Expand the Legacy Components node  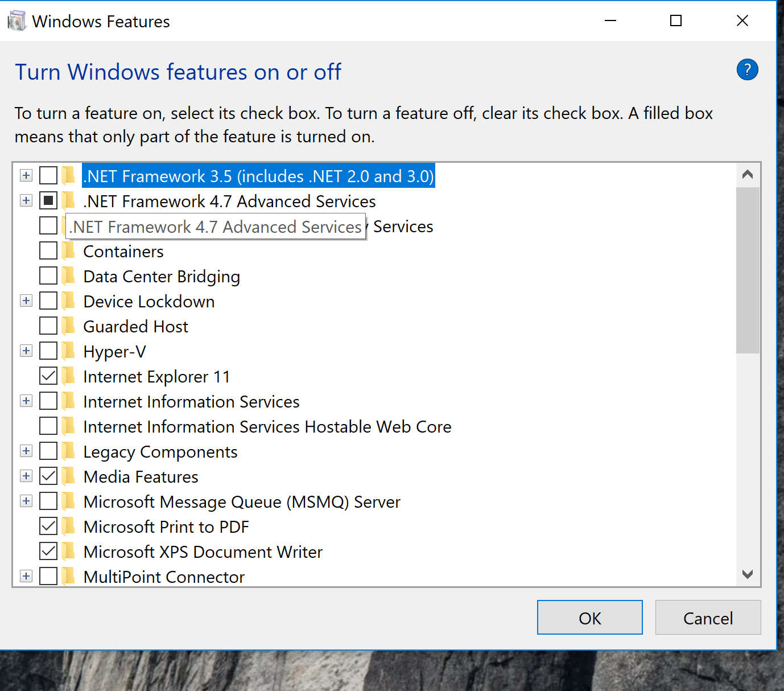26,451
